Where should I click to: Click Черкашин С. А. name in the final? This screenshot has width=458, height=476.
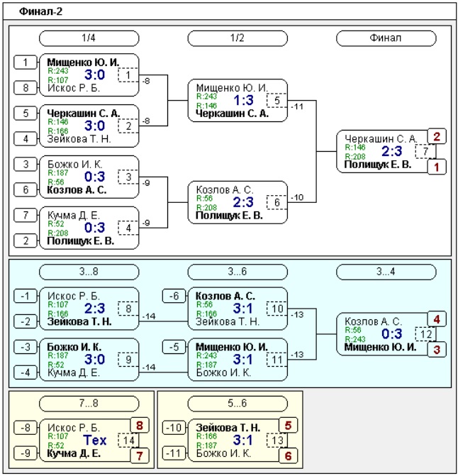pos(381,139)
